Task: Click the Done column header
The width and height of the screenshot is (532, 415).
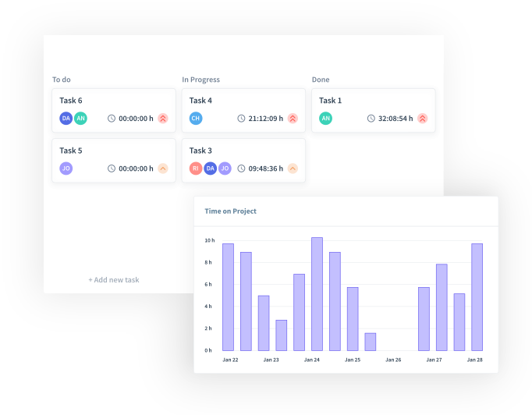Action: [x=321, y=80]
